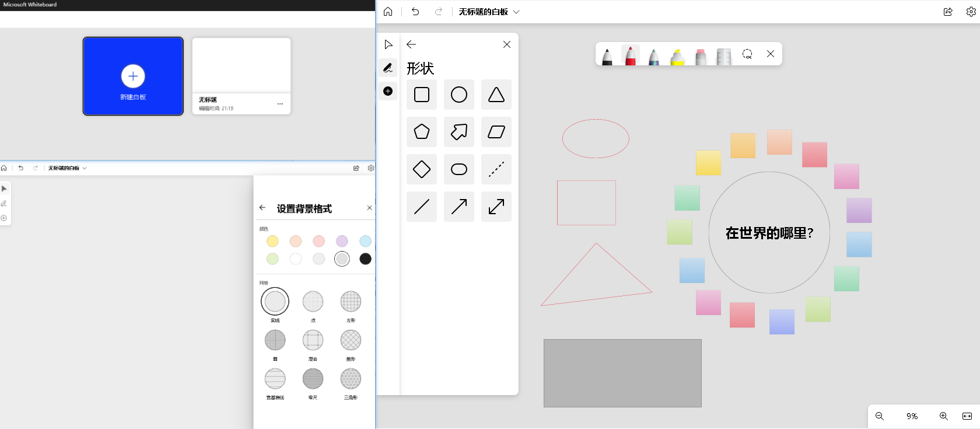Zoom in on the canvas

tap(944, 416)
